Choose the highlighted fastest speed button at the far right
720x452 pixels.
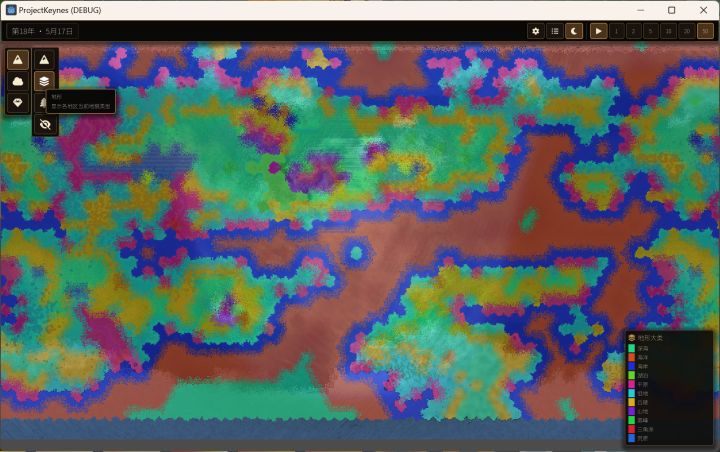click(x=705, y=31)
